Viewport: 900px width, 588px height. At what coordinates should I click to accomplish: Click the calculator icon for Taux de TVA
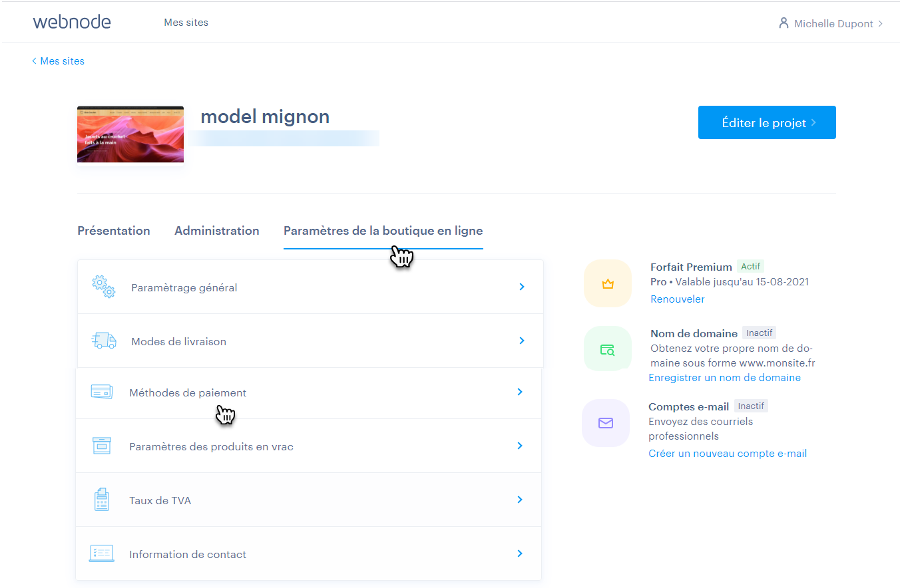pyautogui.click(x=101, y=500)
